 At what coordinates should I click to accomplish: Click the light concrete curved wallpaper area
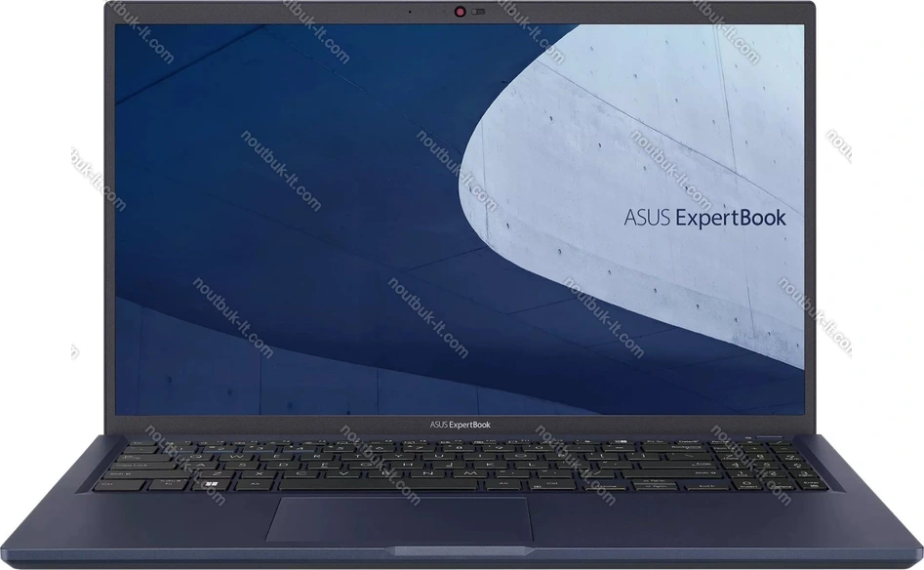605,127
